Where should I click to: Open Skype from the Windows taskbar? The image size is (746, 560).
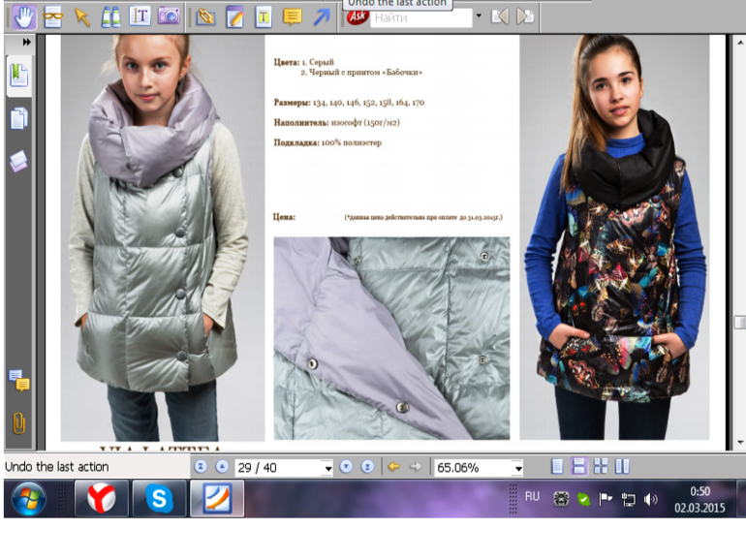point(159,498)
